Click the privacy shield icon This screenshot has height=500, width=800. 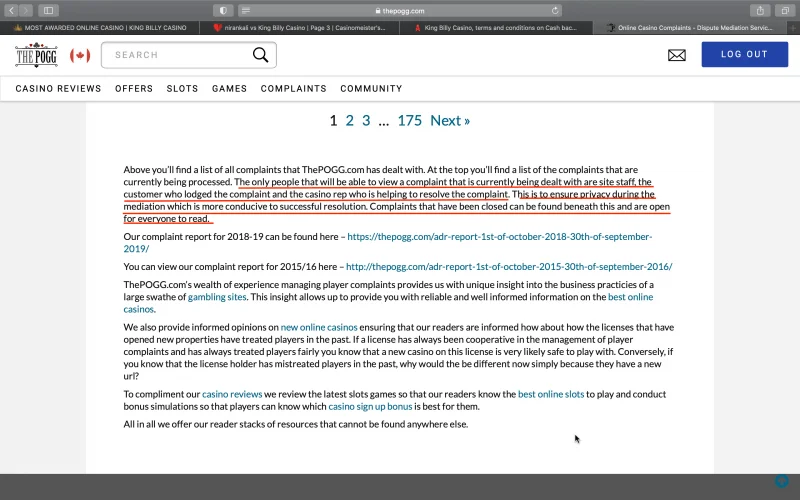click(223, 10)
